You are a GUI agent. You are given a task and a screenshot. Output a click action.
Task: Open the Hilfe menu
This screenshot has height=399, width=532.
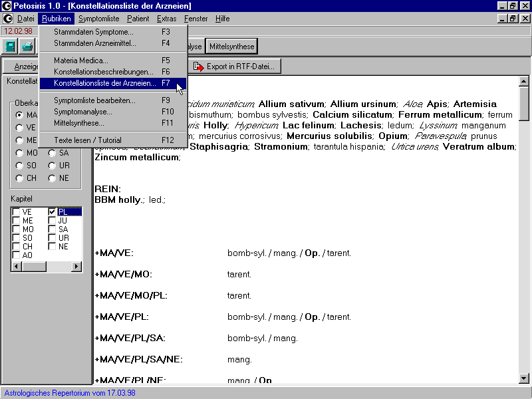223,19
